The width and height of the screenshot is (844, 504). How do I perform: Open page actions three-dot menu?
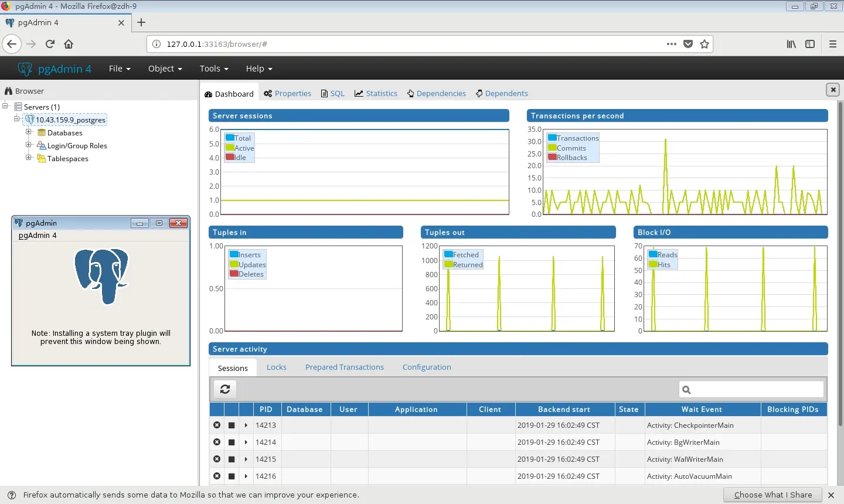click(672, 44)
